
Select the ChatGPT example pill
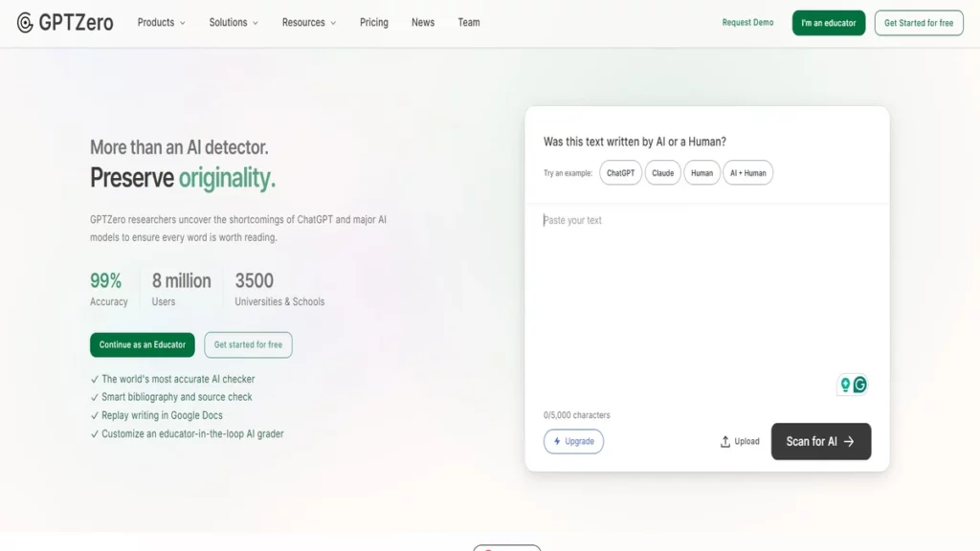[620, 173]
